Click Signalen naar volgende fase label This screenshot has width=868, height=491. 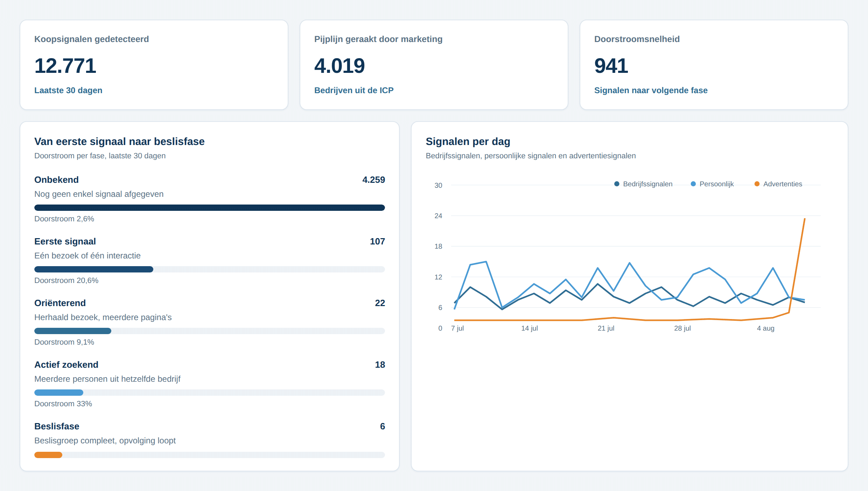pos(651,90)
